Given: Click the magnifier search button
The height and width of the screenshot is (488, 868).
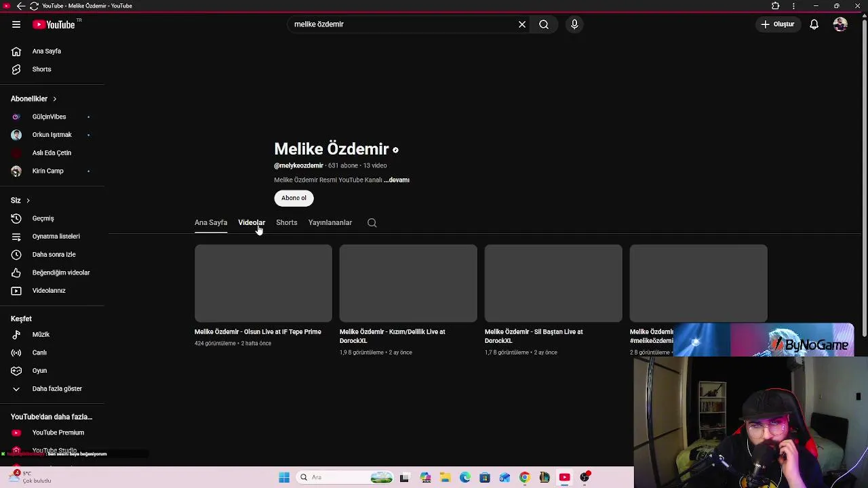Looking at the screenshot, I should pos(544,24).
